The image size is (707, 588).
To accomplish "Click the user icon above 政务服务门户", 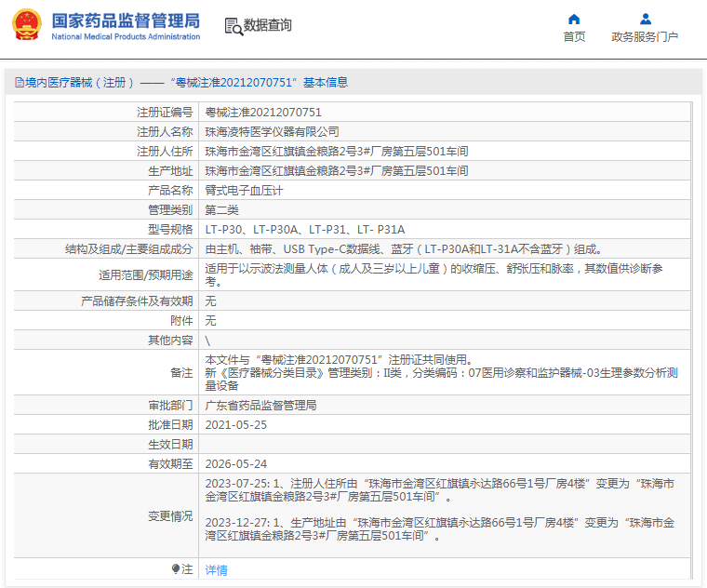I will coord(646,19).
